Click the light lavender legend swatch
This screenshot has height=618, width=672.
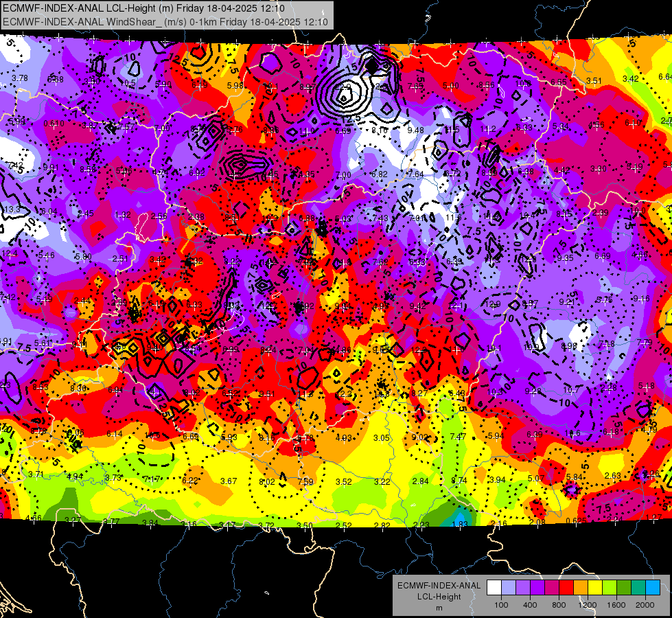pyautogui.click(x=509, y=588)
